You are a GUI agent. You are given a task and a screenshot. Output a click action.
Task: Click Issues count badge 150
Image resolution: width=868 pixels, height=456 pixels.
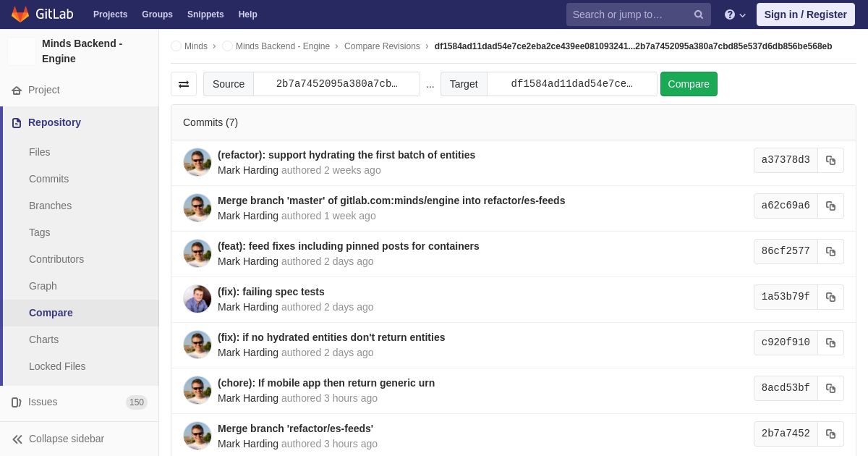(137, 402)
